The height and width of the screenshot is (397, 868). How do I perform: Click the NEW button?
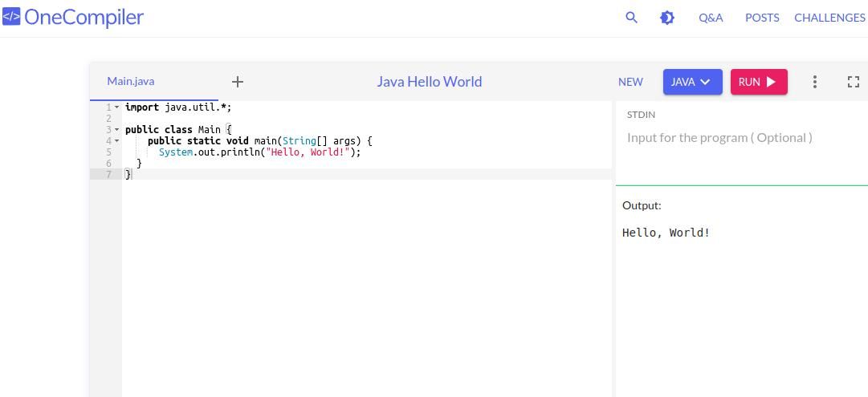click(630, 82)
